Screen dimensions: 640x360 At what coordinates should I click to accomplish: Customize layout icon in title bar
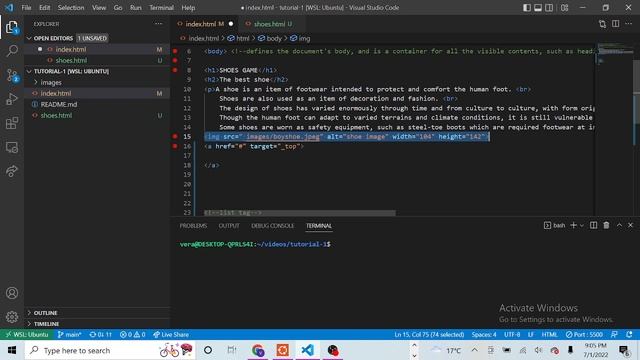tap(564, 8)
